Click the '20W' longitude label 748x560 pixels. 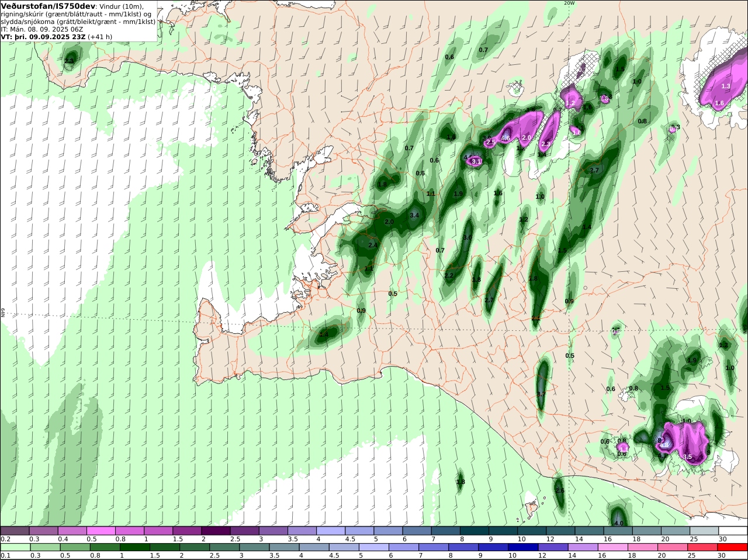pos(569,3)
